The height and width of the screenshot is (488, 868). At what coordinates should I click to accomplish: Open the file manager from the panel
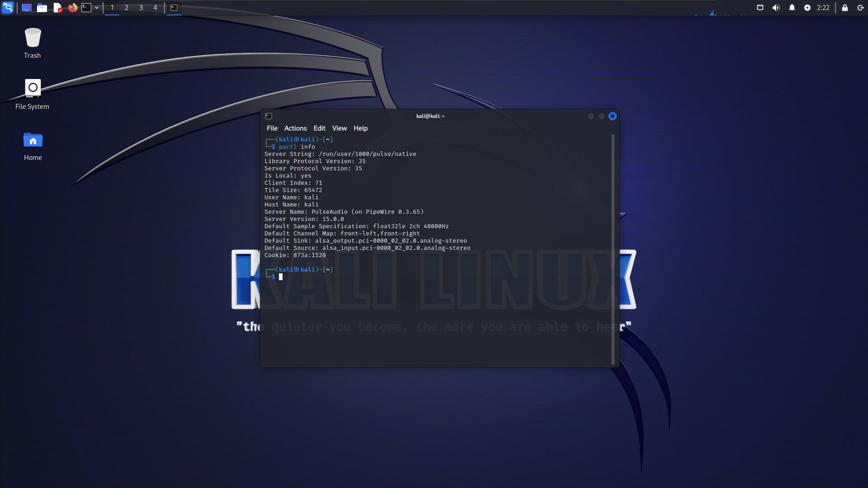[42, 7]
